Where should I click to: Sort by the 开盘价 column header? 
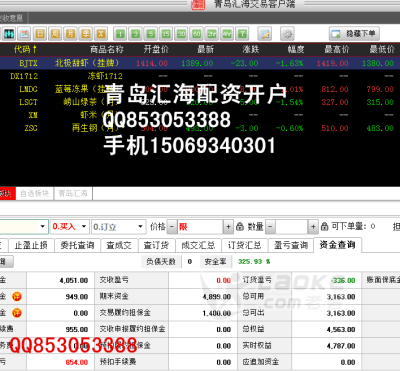156,49
